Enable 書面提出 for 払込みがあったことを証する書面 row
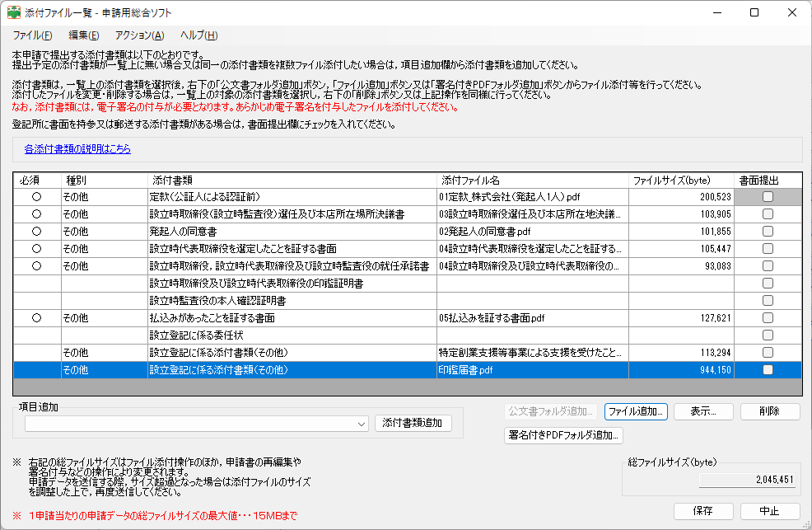This screenshot has width=812, height=530. pyautogui.click(x=768, y=318)
